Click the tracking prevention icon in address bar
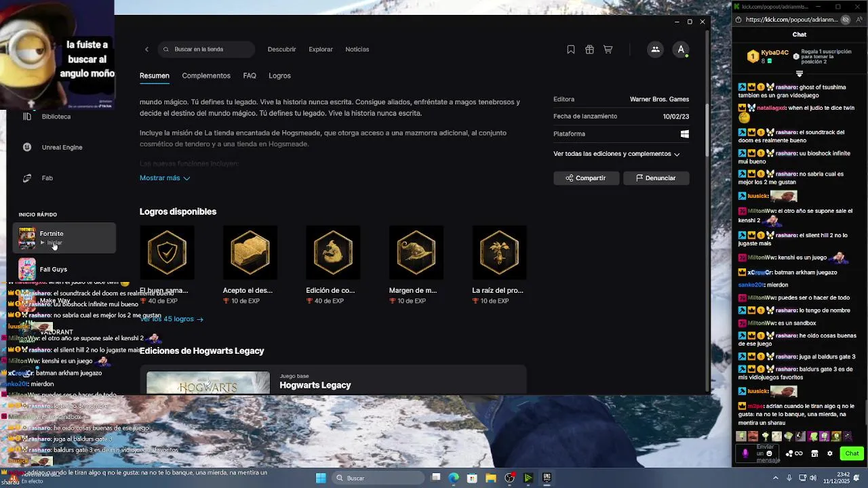 [846, 20]
